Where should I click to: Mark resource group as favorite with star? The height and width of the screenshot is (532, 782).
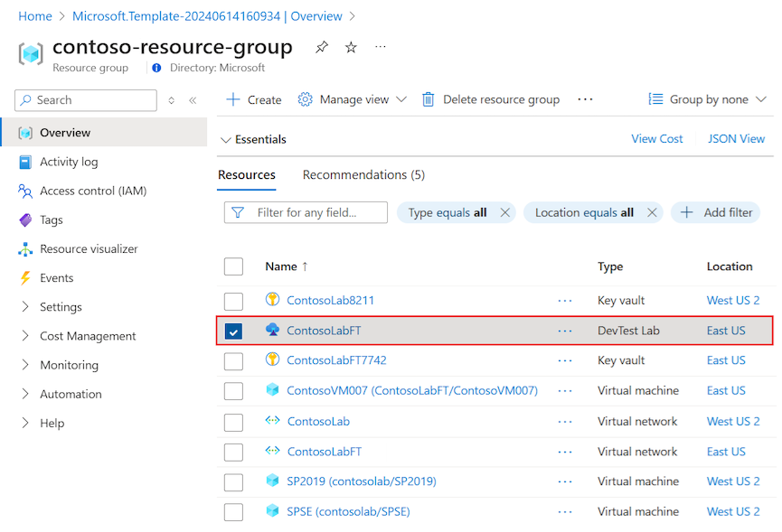coord(350,46)
